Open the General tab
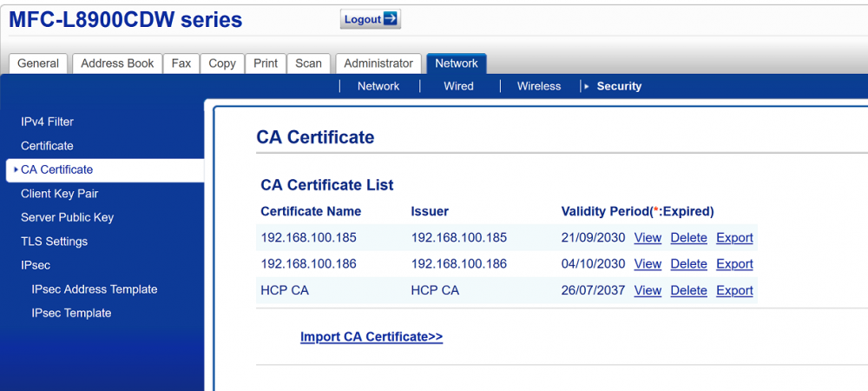 pyautogui.click(x=38, y=63)
